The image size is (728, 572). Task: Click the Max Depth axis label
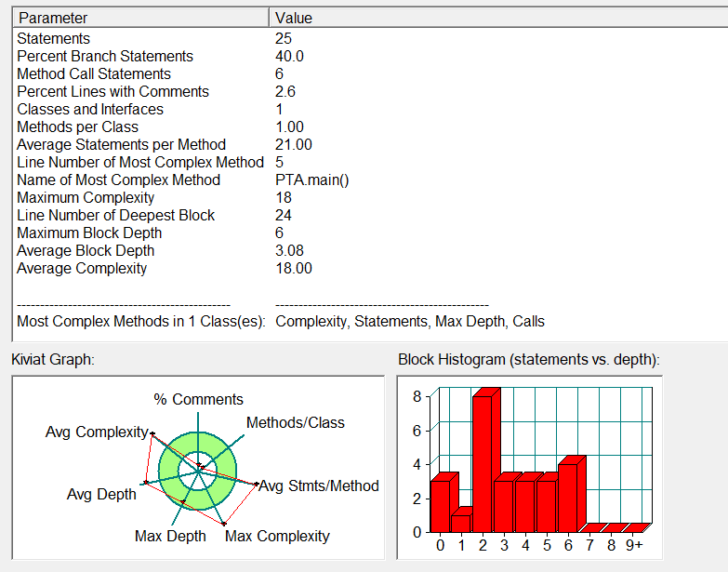170,536
